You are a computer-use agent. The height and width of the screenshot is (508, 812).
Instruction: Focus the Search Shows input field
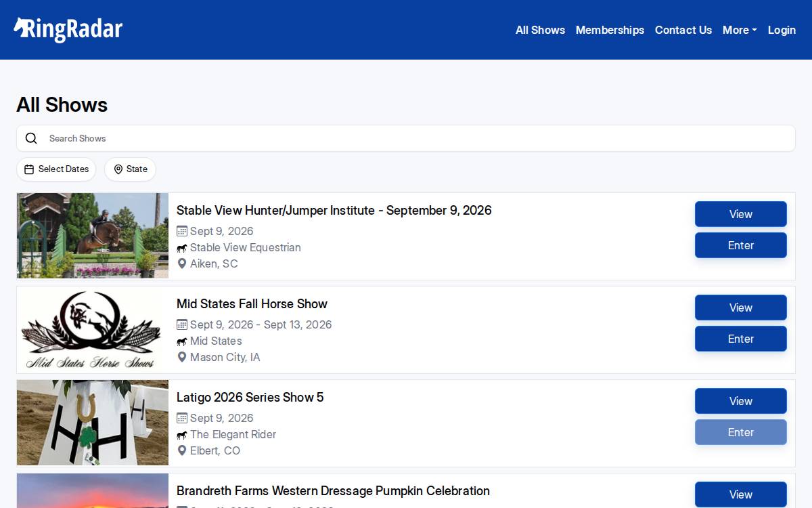(x=406, y=138)
